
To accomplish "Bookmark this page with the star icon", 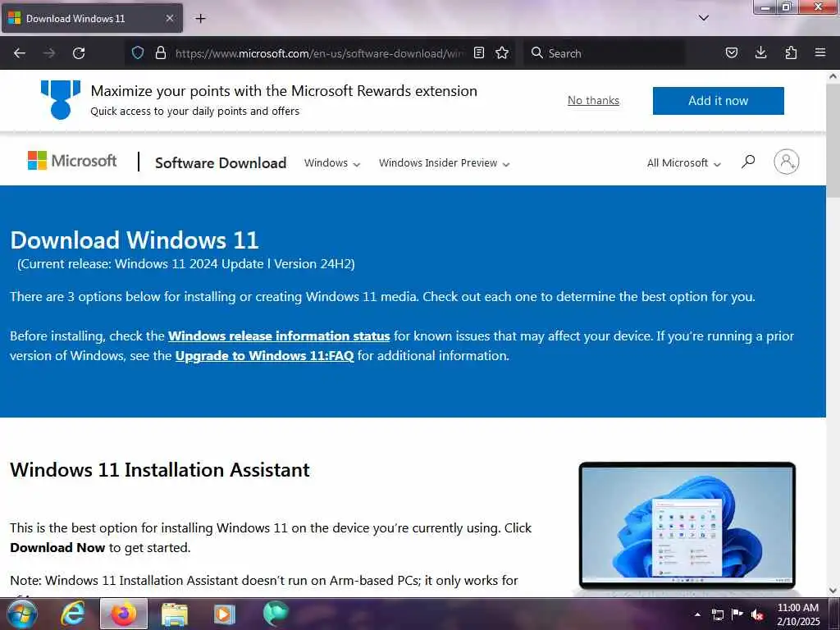I will pyautogui.click(x=502, y=52).
